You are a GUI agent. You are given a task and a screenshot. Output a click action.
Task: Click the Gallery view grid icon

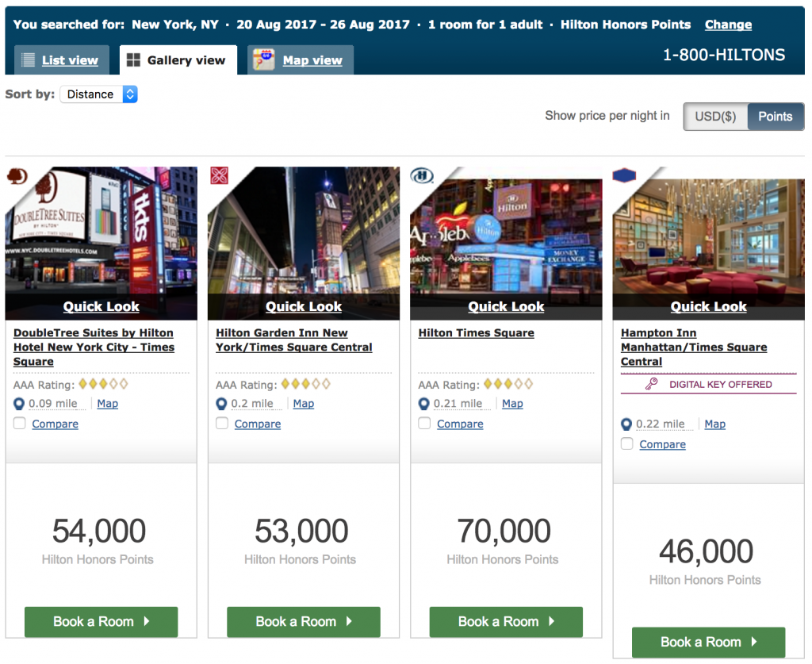click(133, 60)
